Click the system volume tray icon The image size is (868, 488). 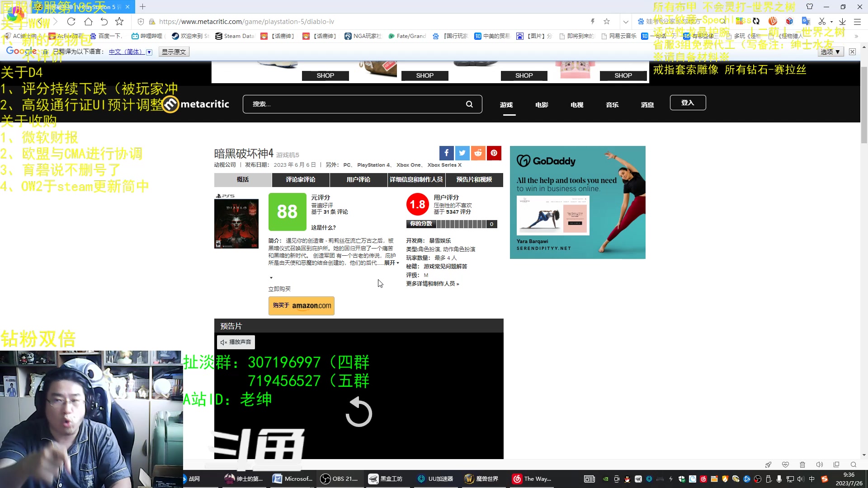click(x=801, y=479)
